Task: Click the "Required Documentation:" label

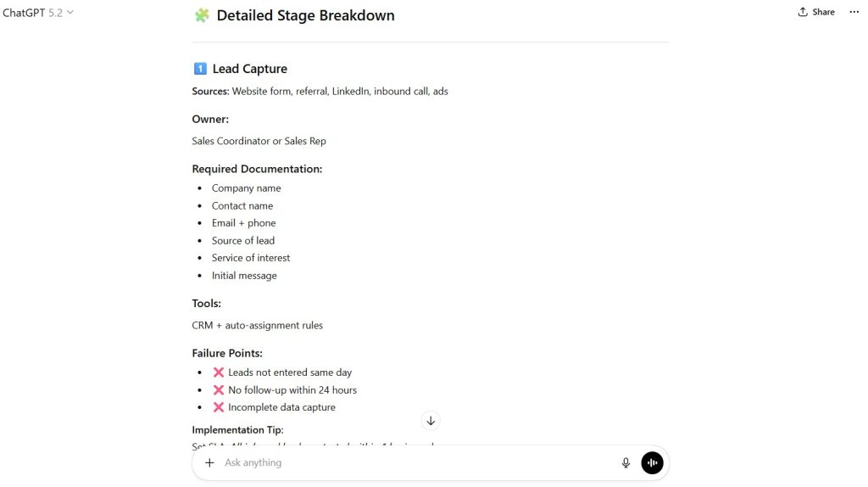Action: click(x=257, y=169)
